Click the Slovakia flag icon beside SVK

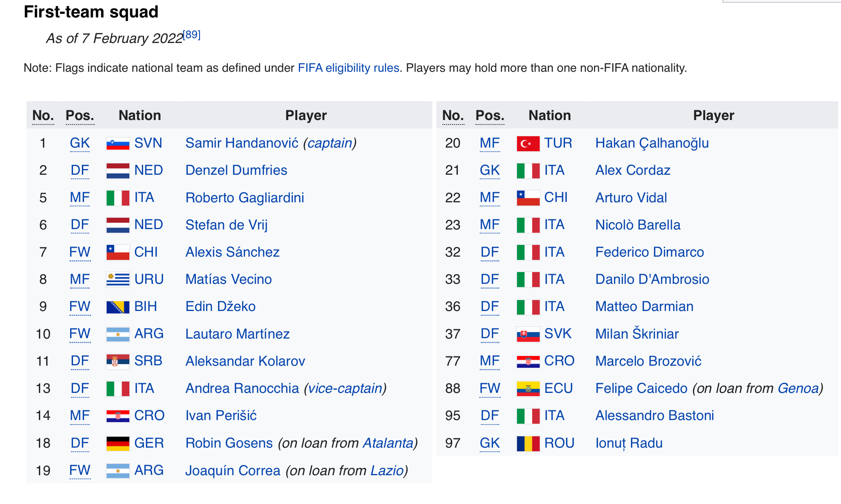pos(528,334)
